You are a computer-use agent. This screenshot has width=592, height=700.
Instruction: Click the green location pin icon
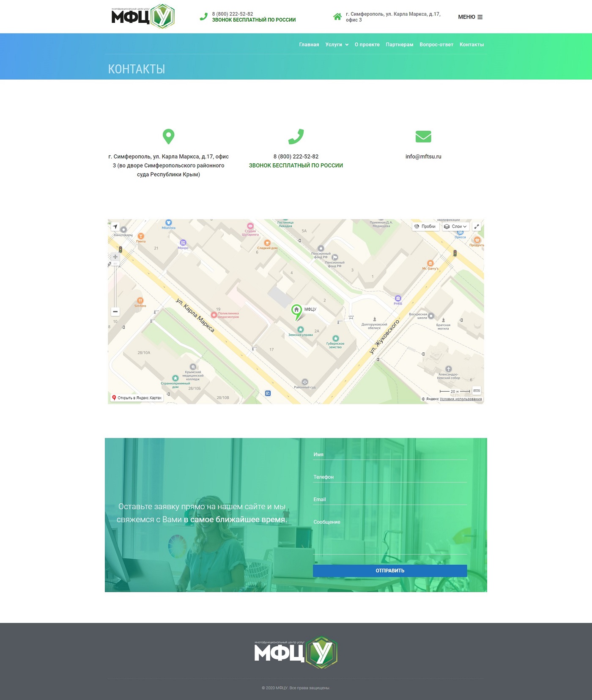pyautogui.click(x=168, y=137)
